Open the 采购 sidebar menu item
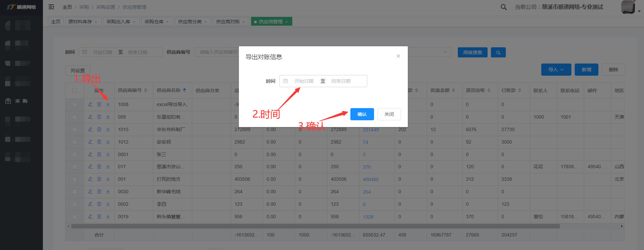644x250 pixels. (x=21, y=101)
